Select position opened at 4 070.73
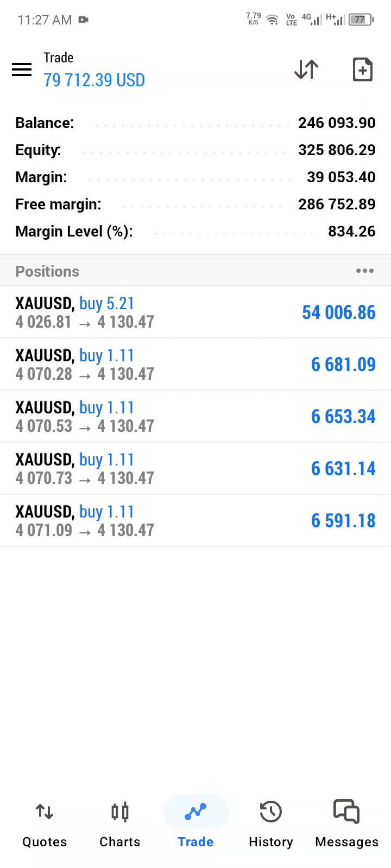This screenshot has height=868, width=391. click(195, 469)
